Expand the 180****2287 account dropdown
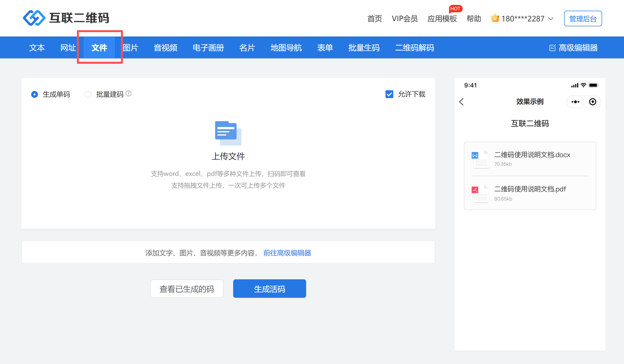Image resolution: width=624 pixels, height=364 pixels. (551, 19)
